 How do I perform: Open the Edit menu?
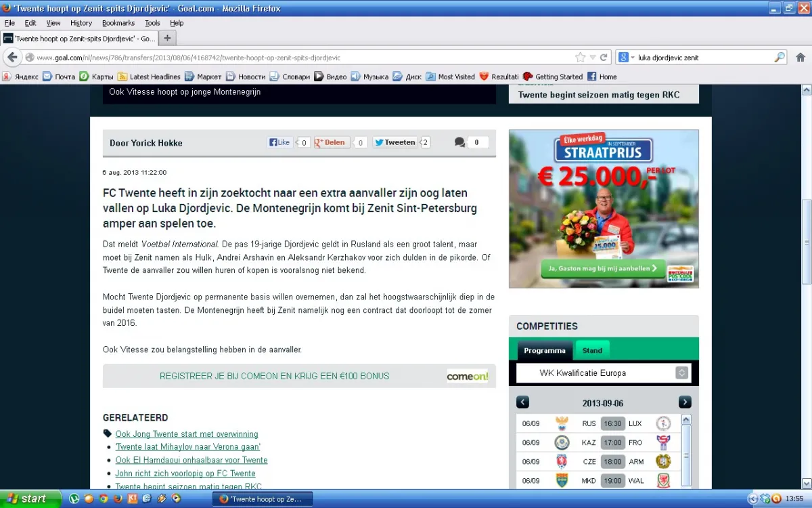(30, 23)
